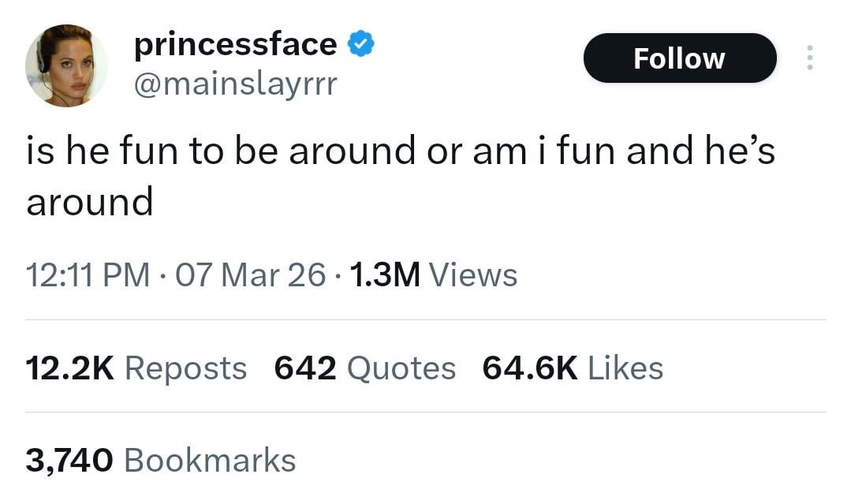Viewport: 851px width, 504px height.
Task: Click the Bookmarks label
Action: pyautogui.click(x=210, y=461)
